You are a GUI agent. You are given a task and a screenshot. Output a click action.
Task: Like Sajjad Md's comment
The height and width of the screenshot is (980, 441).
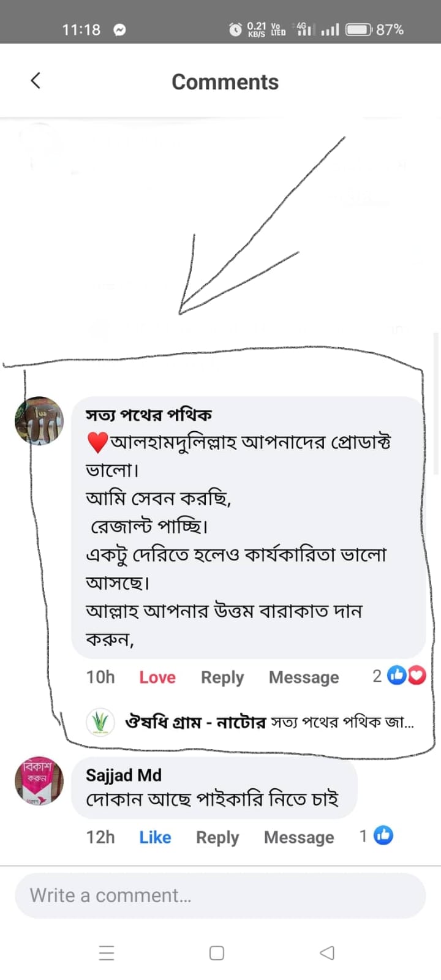[x=154, y=837]
